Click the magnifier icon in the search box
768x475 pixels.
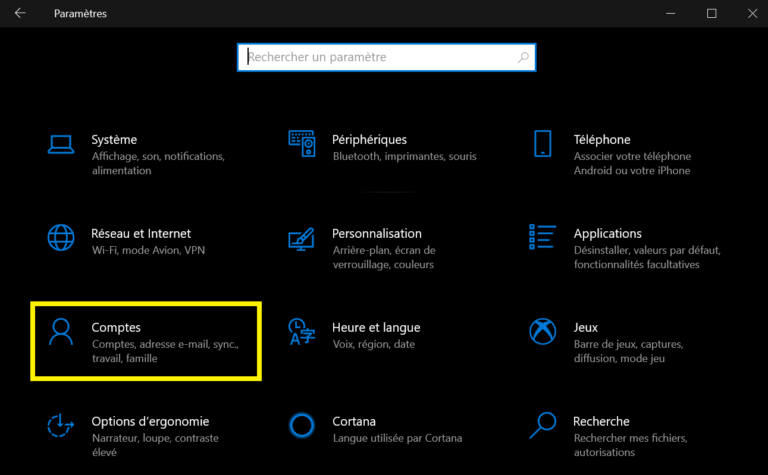click(523, 57)
